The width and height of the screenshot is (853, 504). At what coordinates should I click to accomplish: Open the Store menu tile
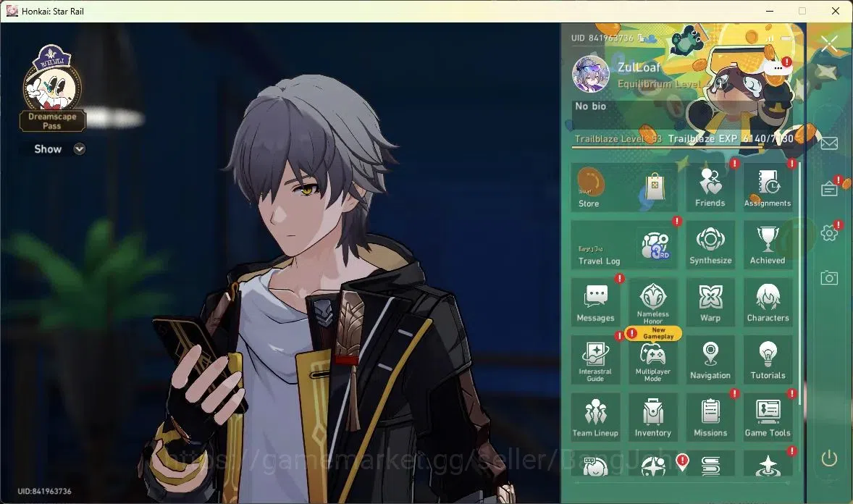(x=624, y=188)
